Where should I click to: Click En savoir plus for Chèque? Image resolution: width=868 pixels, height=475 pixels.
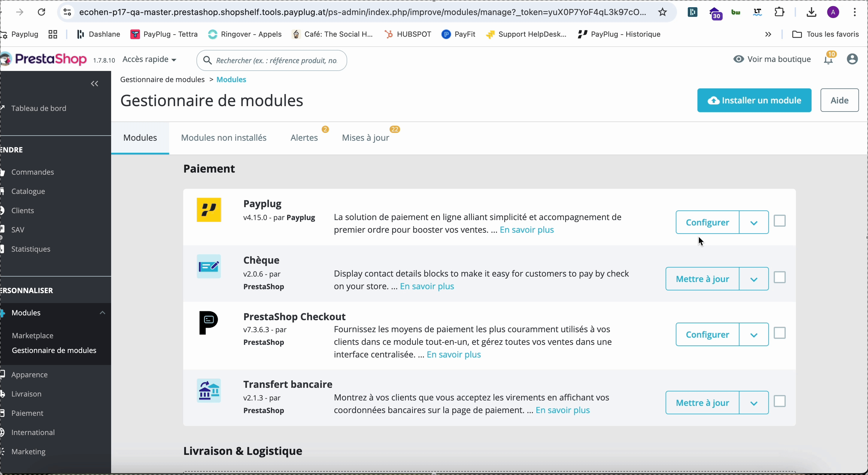click(427, 287)
